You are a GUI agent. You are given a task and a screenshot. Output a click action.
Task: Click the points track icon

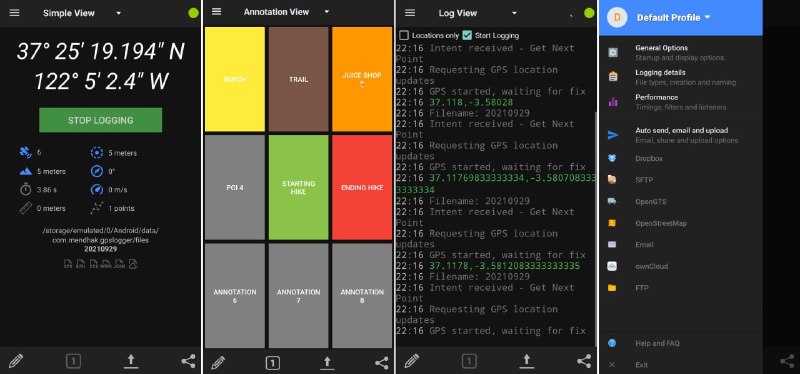97,208
